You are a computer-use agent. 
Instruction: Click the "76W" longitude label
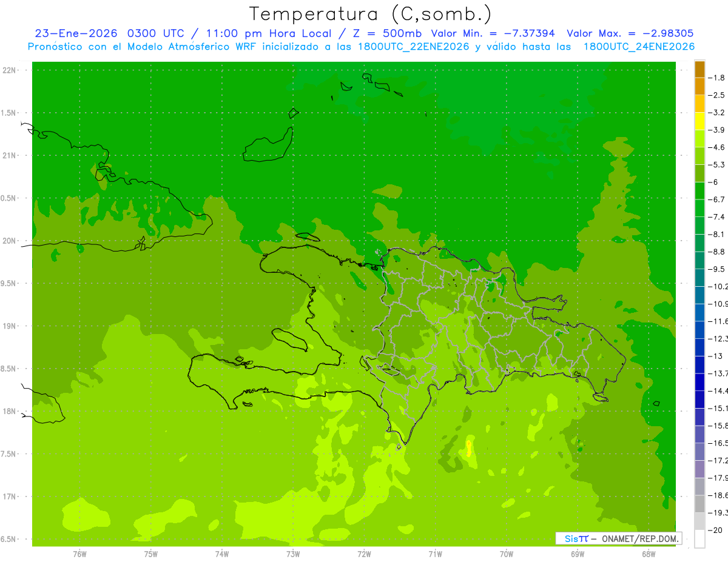(x=79, y=554)
